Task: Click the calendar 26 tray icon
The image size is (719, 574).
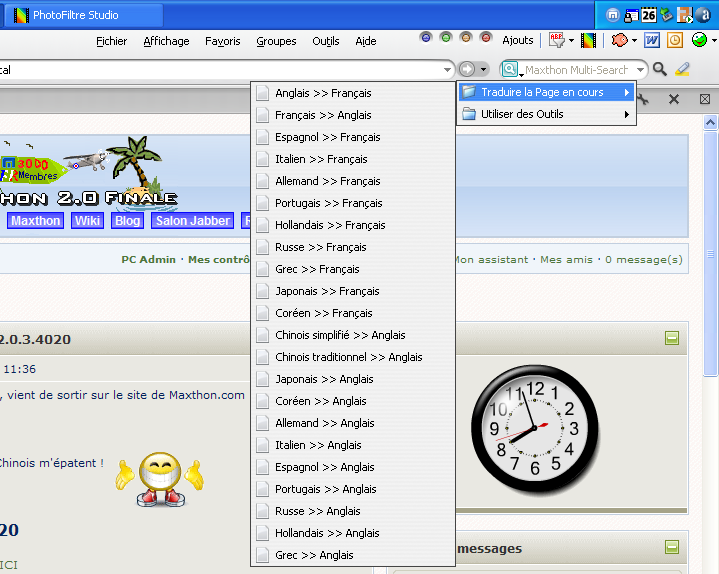Action: coord(648,15)
